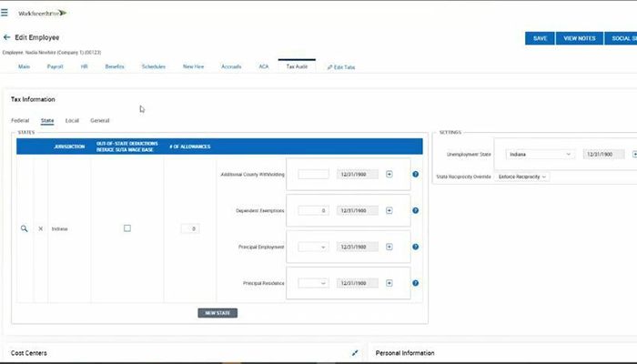Go to the New Hire tab

(x=193, y=66)
